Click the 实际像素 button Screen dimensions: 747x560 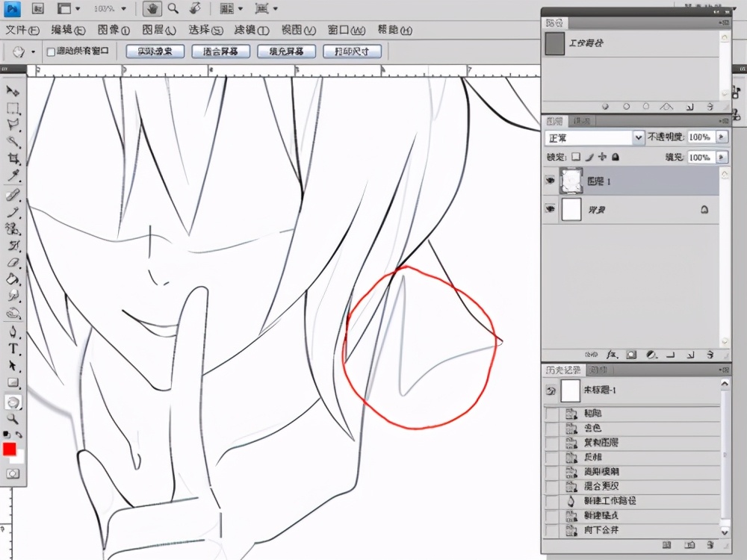pyautogui.click(x=155, y=52)
